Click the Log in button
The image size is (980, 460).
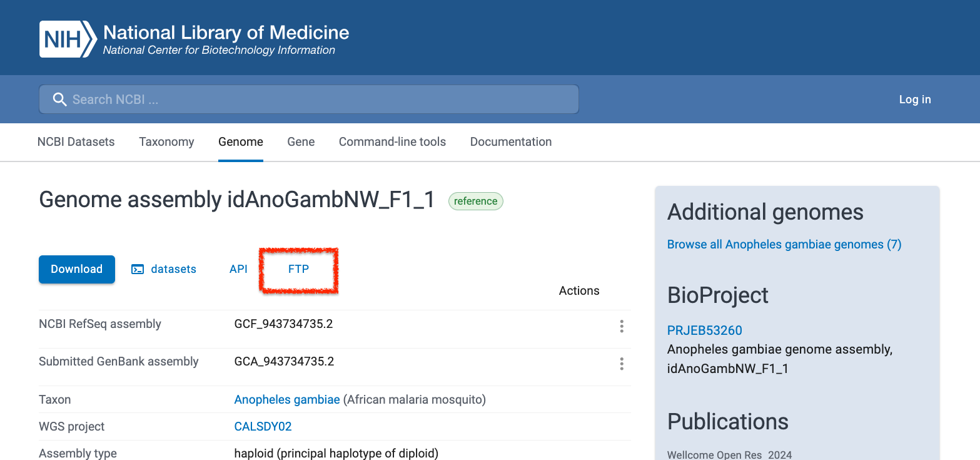click(914, 99)
